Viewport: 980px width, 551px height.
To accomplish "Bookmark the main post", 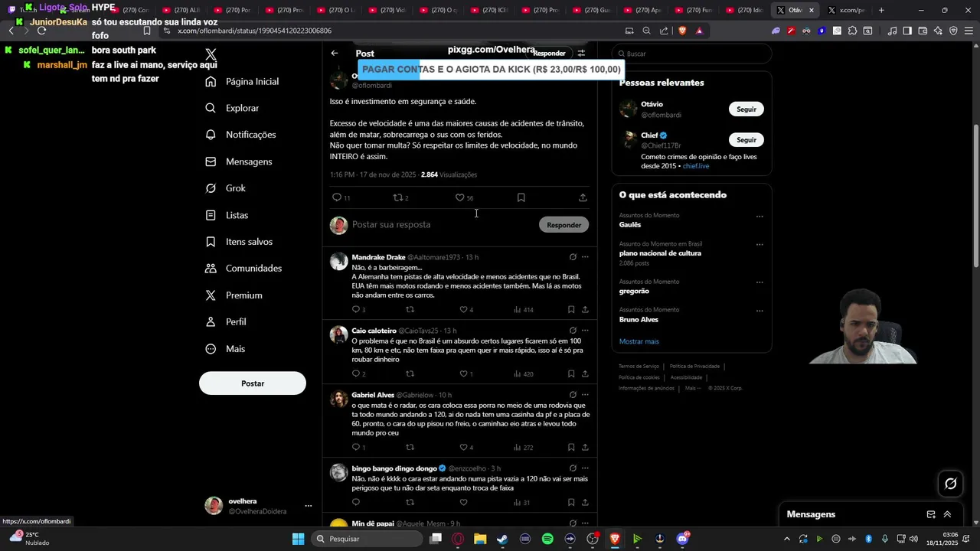I will click(521, 197).
